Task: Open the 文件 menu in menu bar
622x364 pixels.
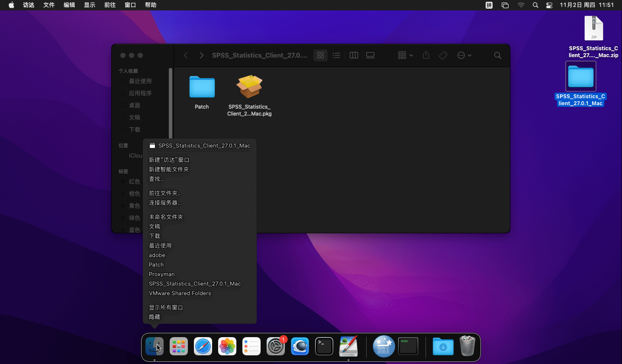Action: point(49,5)
